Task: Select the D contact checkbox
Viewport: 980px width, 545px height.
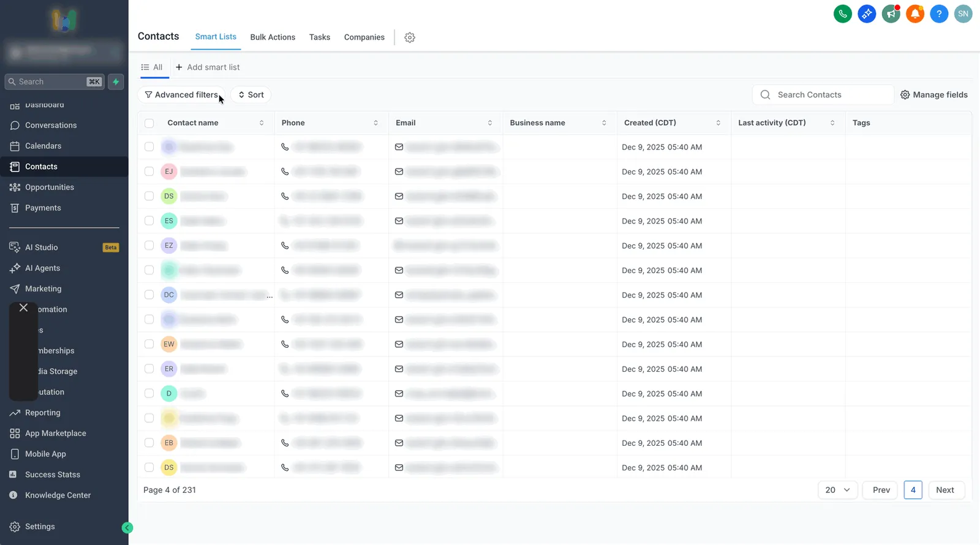Action: pyautogui.click(x=149, y=394)
